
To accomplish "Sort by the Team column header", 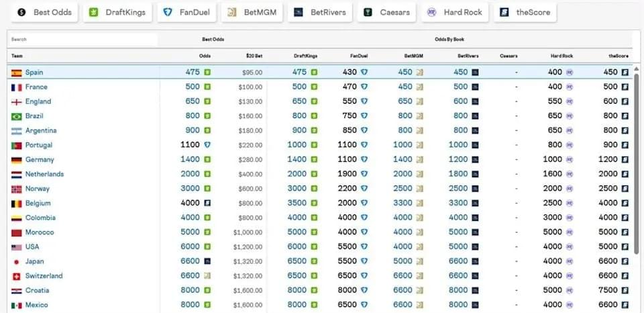I will pos(17,56).
